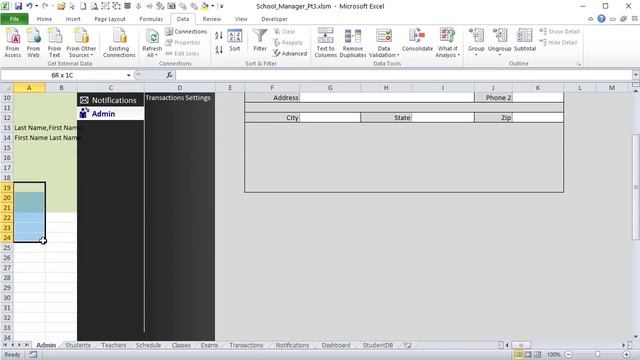The height and width of the screenshot is (360, 640).
Task: Click Address input field
Action: pyautogui.click(x=387, y=98)
